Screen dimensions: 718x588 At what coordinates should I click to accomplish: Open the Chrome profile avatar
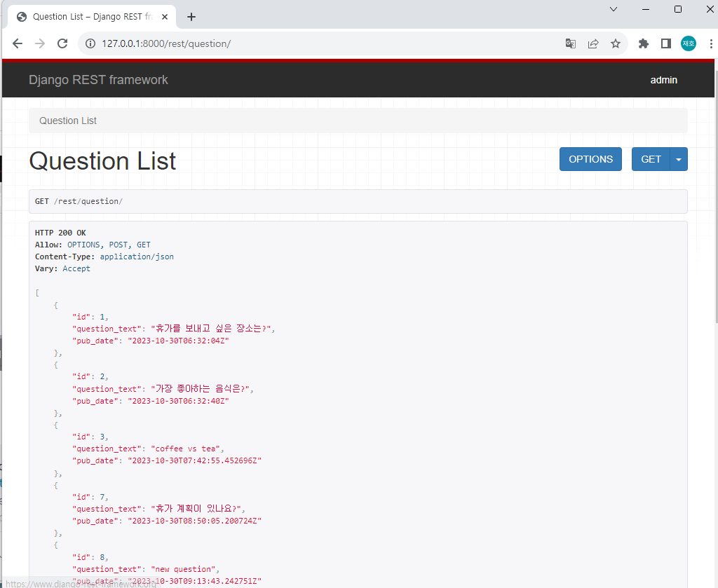[x=689, y=43]
